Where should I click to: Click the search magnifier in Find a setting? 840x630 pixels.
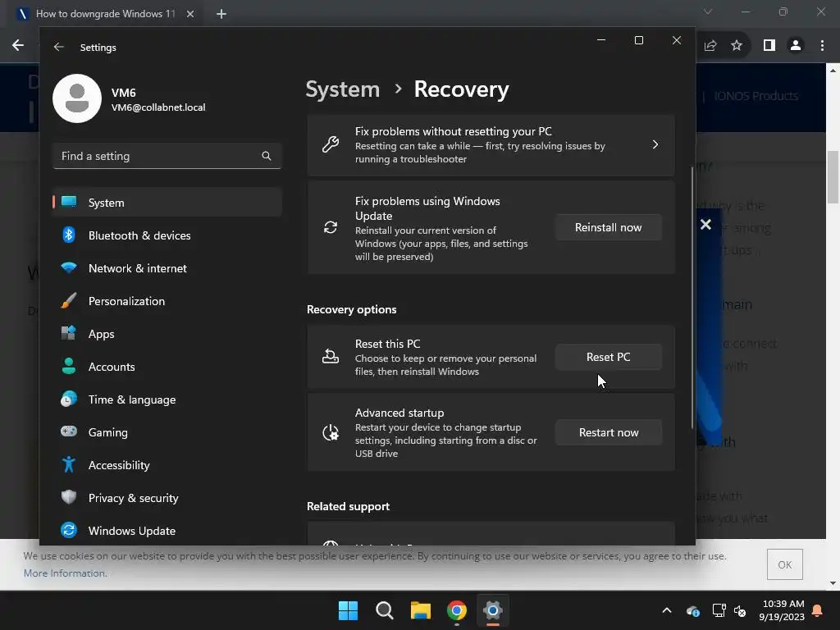pyautogui.click(x=267, y=156)
